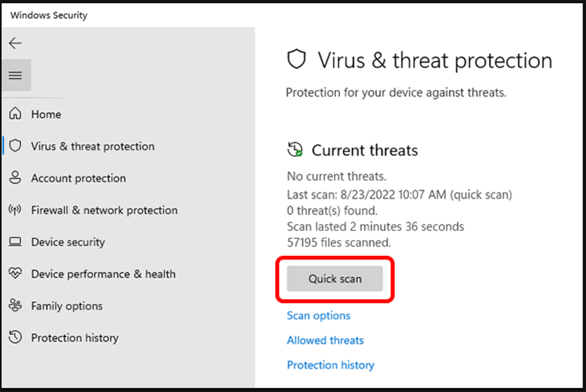Click the 57195 files scanned text
Screen dimensions: 586x392
[339, 242]
